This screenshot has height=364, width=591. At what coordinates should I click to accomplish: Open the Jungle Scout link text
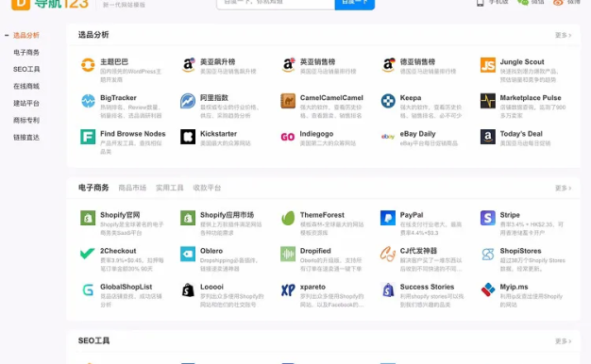coord(522,61)
